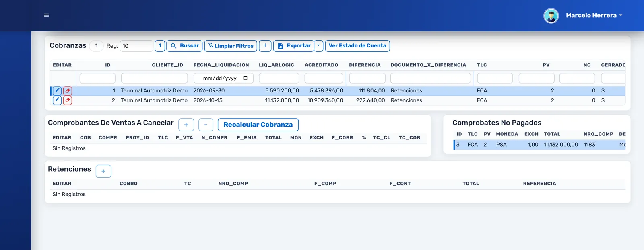Click the TLC filter input
The image size is (644, 250).
point(495,78)
